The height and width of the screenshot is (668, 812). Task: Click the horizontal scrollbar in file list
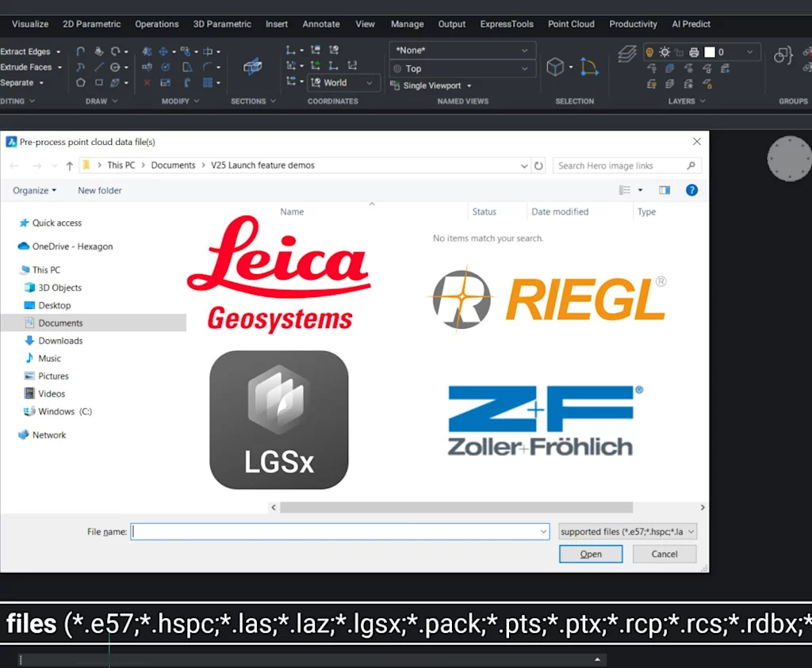456,507
